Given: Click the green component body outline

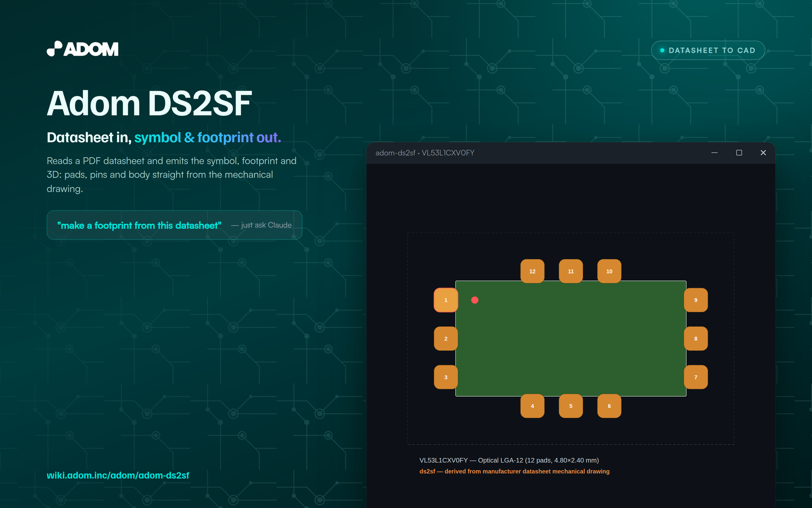Looking at the screenshot, I should [x=571, y=339].
